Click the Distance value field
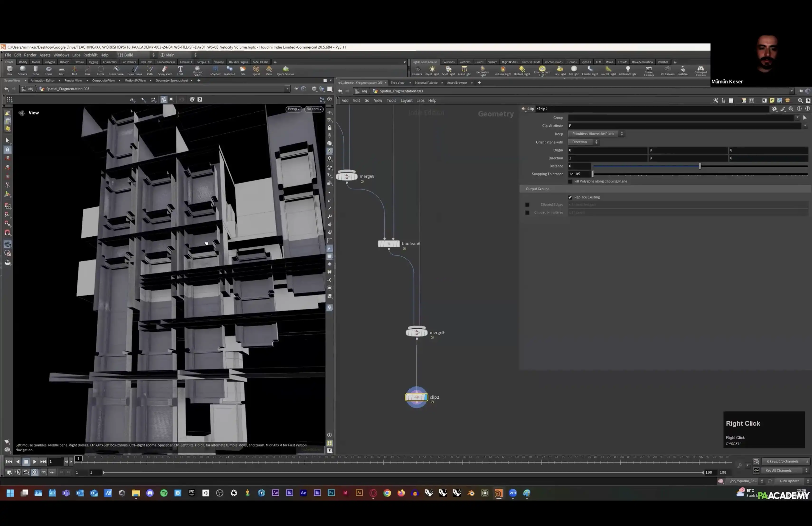812x526 pixels. pyautogui.click(x=579, y=166)
